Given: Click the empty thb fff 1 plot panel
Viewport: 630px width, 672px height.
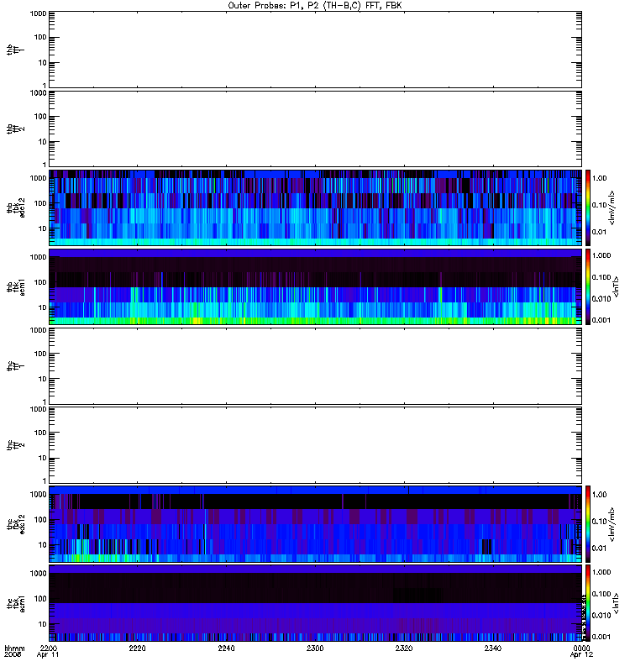Looking at the screenshot, I should click(x=315, y=50).
